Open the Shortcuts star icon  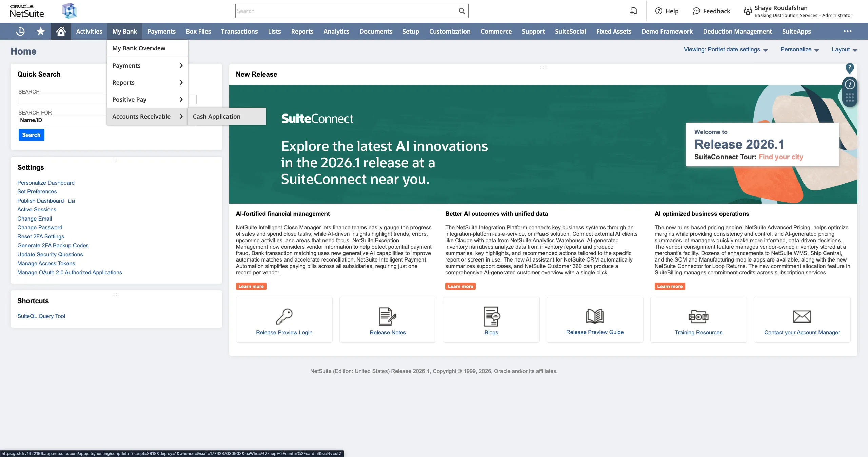tap(41, 31)
